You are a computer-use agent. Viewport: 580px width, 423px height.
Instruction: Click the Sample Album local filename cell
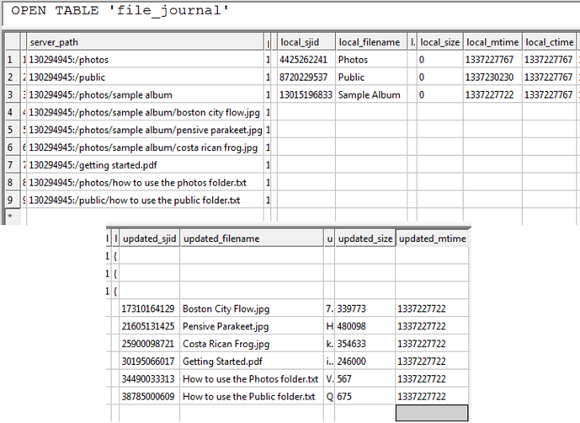(371, 95)
